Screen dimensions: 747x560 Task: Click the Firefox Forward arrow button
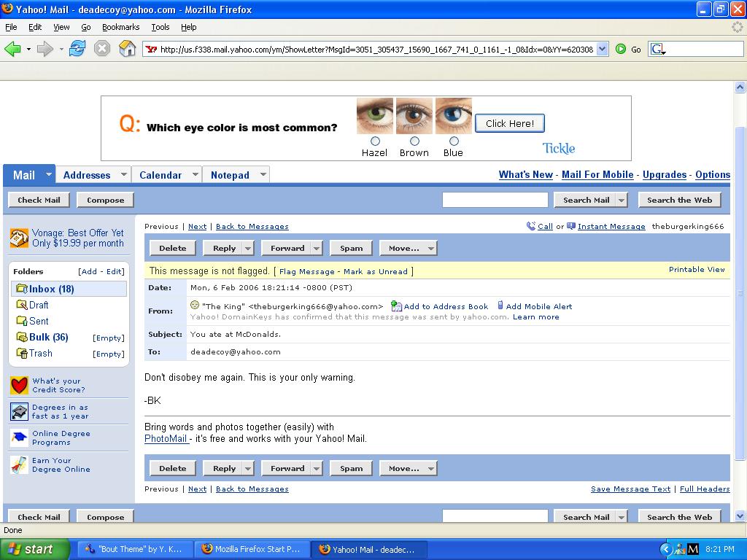[x=45, y=49]
